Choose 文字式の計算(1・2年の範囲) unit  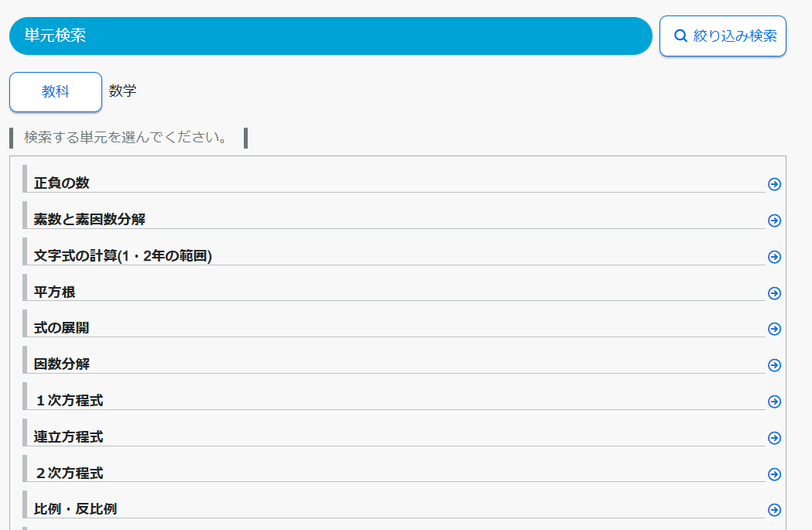pyautogui.click(x=123, y=256)
